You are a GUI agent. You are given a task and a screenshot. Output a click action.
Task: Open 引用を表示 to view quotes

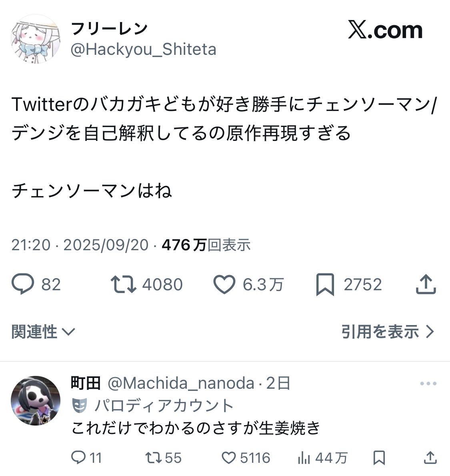point(388,331)
